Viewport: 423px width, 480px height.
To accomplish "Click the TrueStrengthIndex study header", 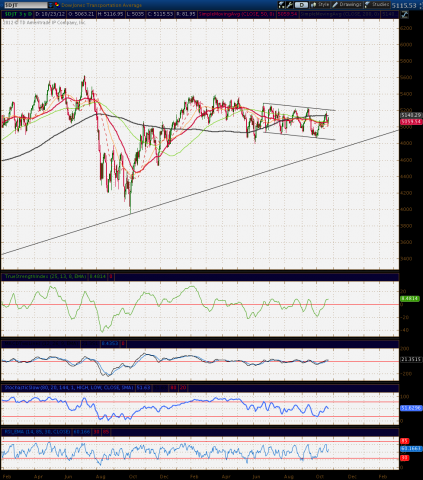I will click(x=45, y=276).
